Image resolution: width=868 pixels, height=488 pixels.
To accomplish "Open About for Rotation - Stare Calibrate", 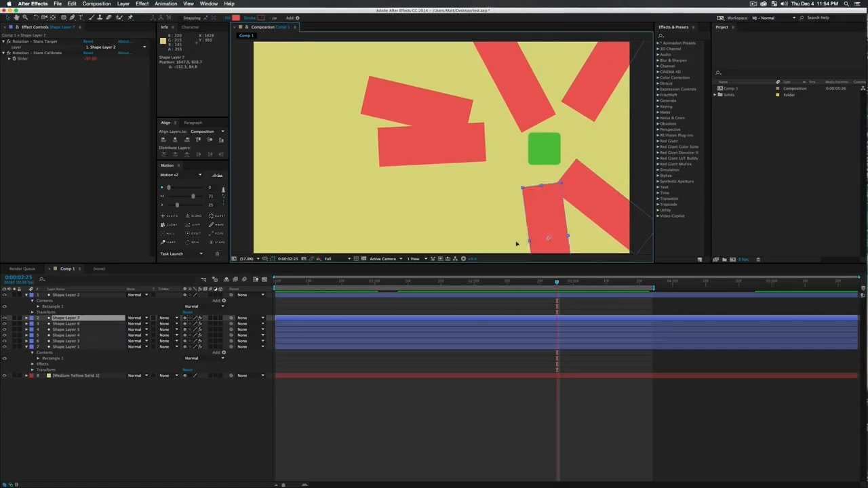I will (125, 53).
